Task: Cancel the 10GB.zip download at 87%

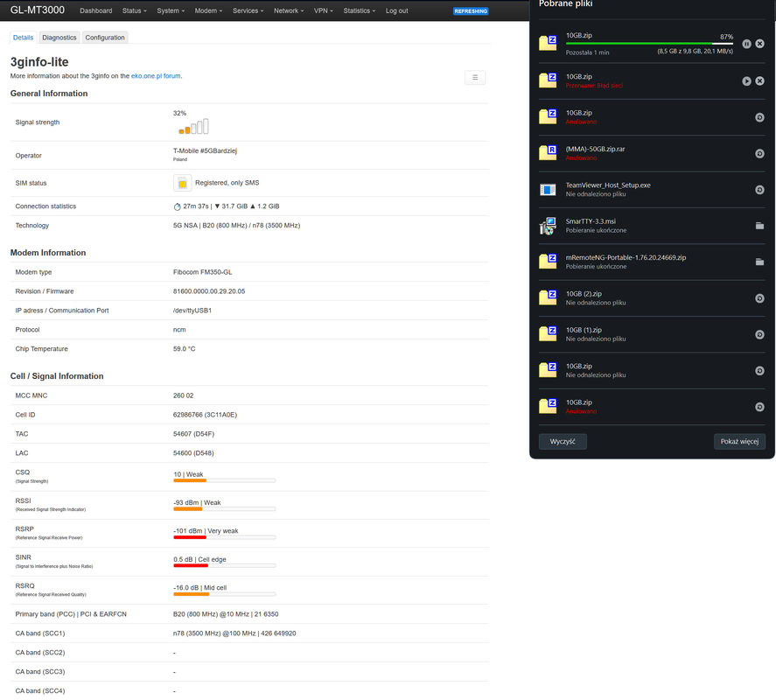Action: coord(759,44)
